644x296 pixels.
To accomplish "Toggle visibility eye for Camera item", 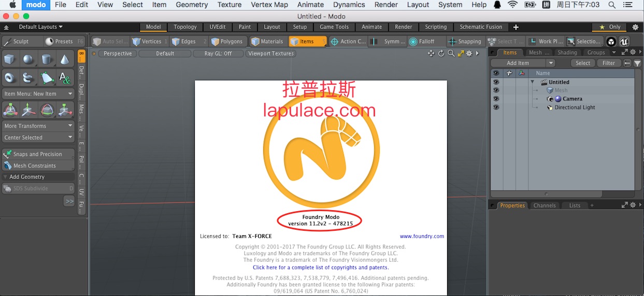I will click(x=496, y=98).
